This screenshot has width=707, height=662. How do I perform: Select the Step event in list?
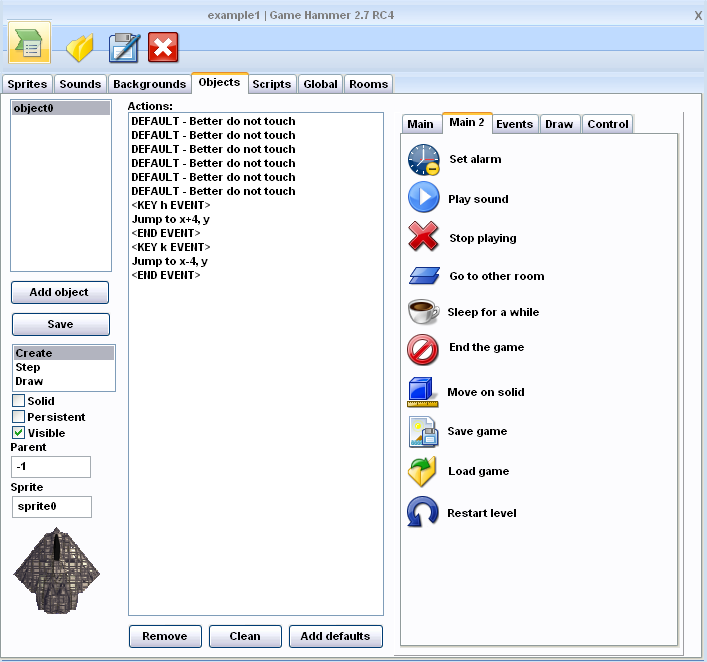[x=28, y=367]
